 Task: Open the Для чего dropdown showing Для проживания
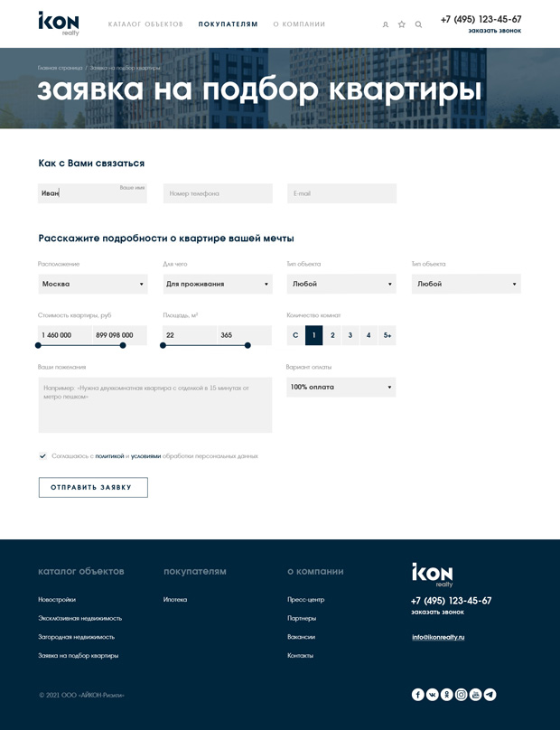click(218, 284)
